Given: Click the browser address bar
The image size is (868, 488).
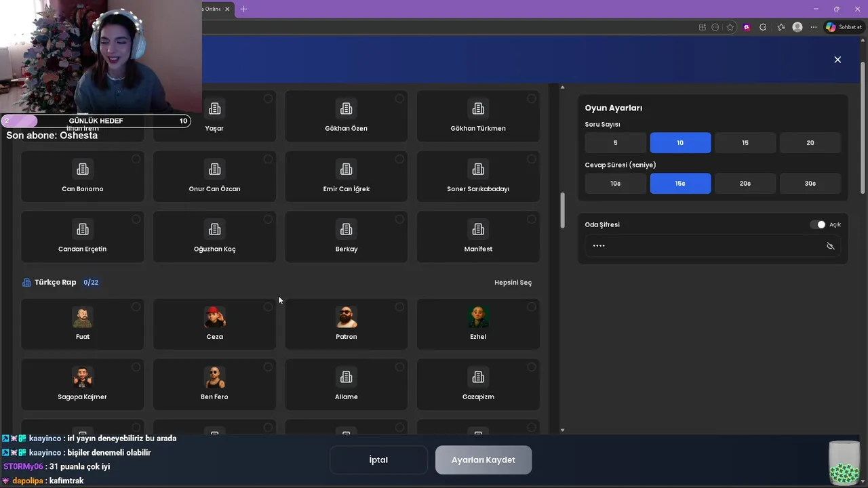Looking at the screenshot, I should coord(448,27).
